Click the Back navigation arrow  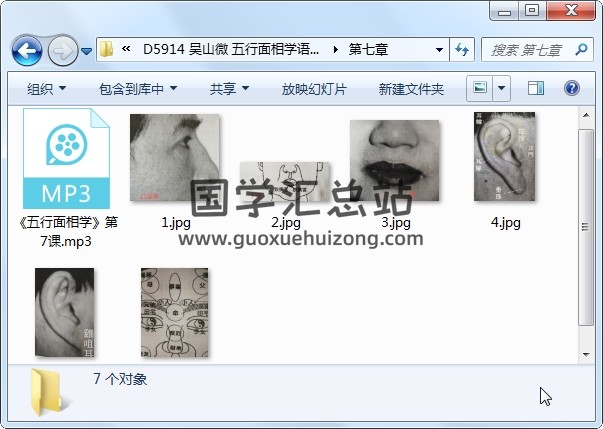[27, 50]
